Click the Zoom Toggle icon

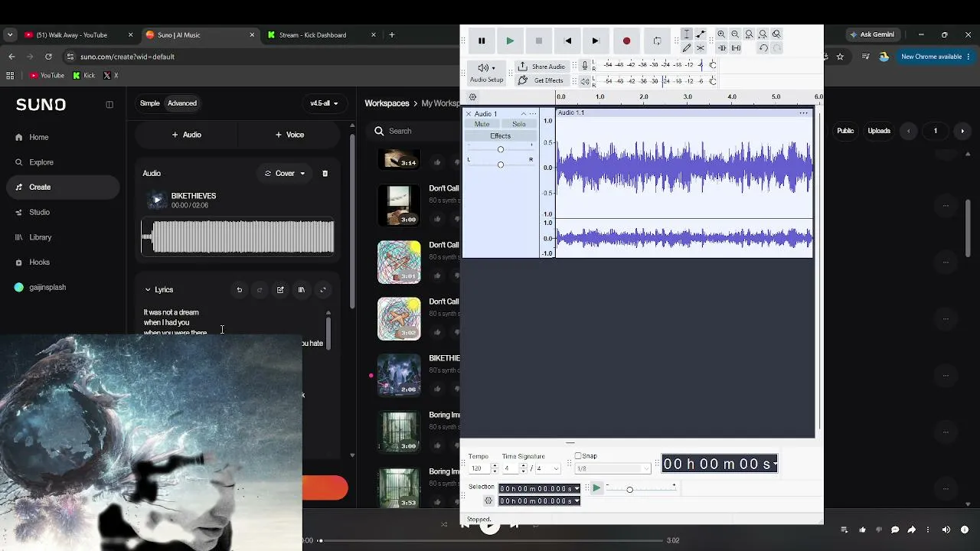[x=776, y=34]
